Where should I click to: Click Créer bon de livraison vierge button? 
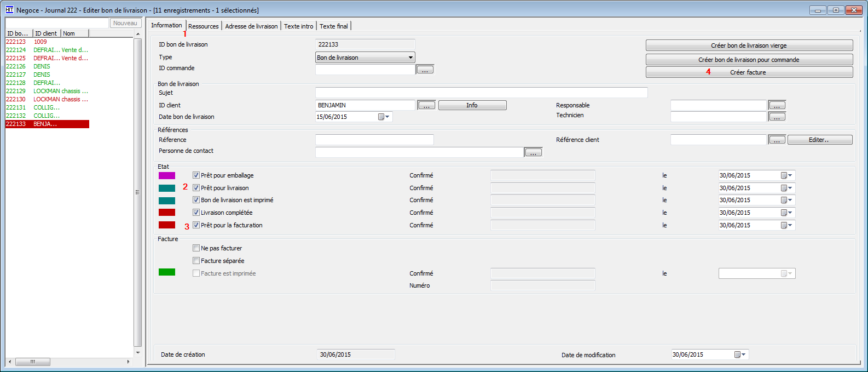point(749,45)
